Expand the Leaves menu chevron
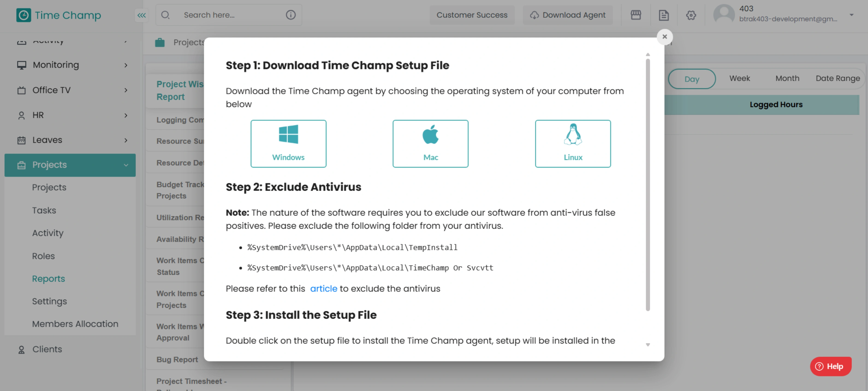This screenshot has width=868, height=391. coord(126,140)
